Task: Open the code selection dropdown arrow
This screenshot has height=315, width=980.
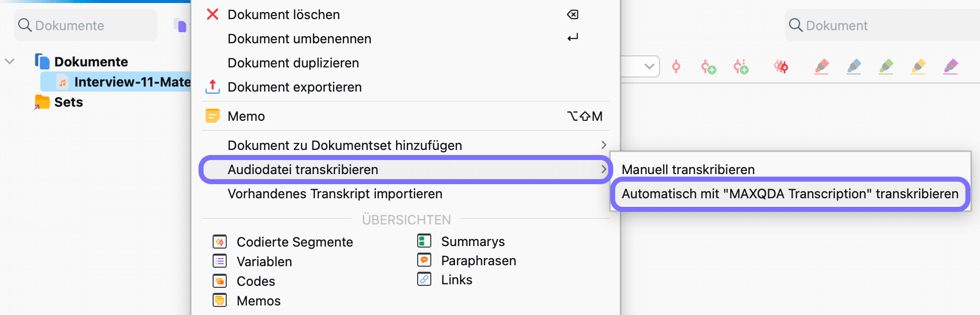Action: click(x=649, y=66)
